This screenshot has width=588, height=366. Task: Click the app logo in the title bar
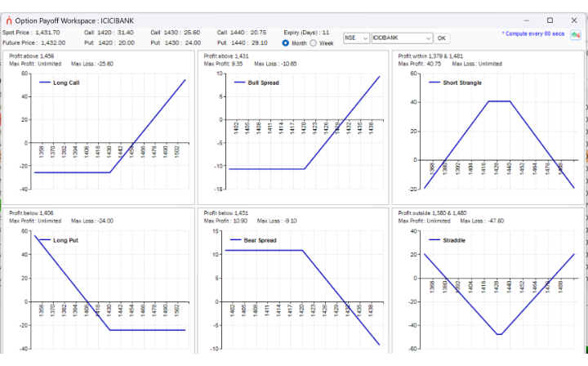click(x=9, y=20)
